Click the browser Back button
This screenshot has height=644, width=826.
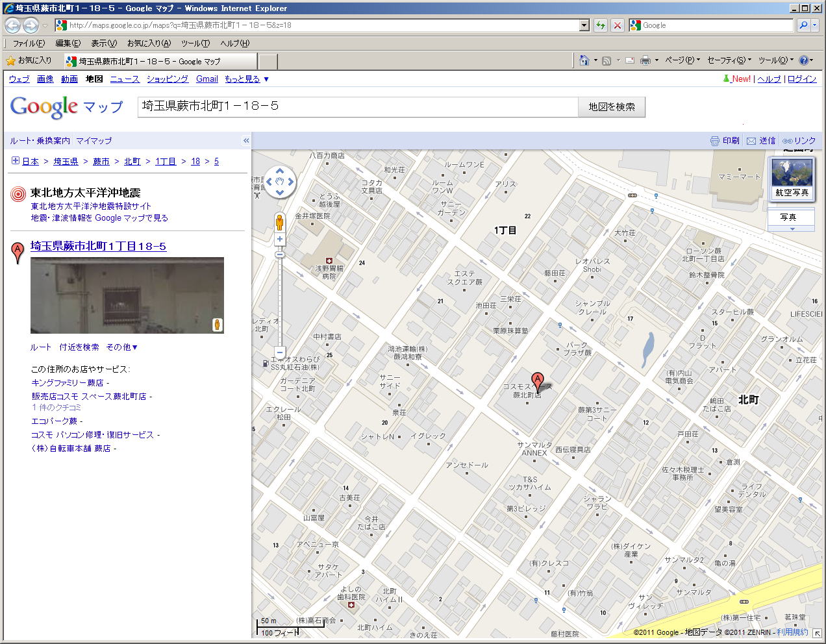13,25
